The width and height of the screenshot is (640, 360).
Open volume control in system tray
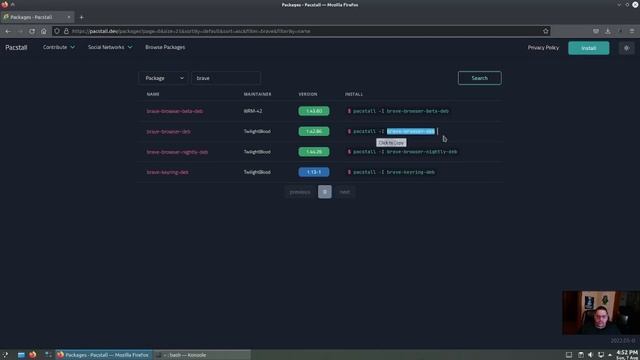pos(590,355)
